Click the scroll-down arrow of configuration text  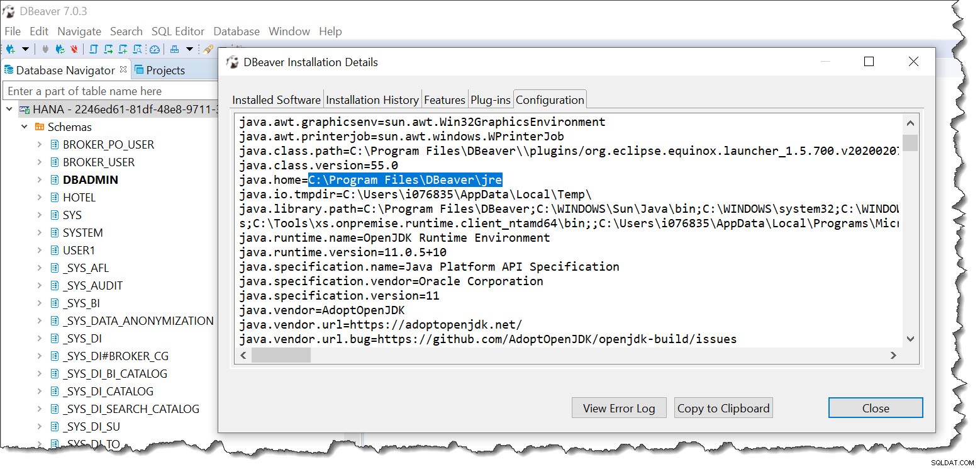910,339
